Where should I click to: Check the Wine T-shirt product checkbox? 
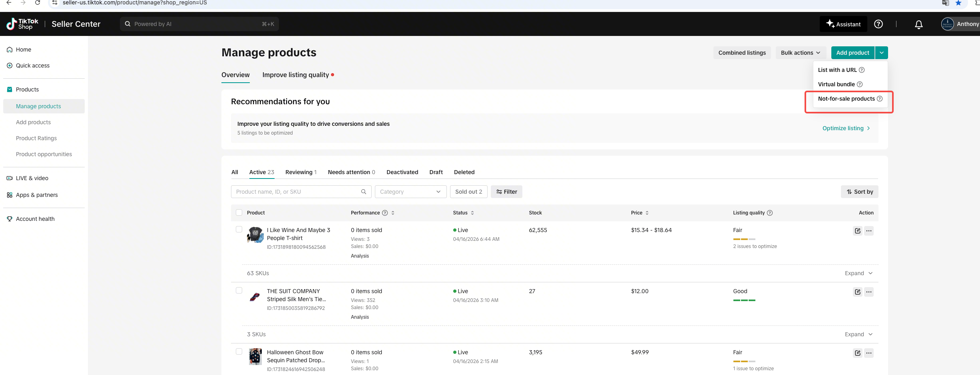(x=239, y=229)
